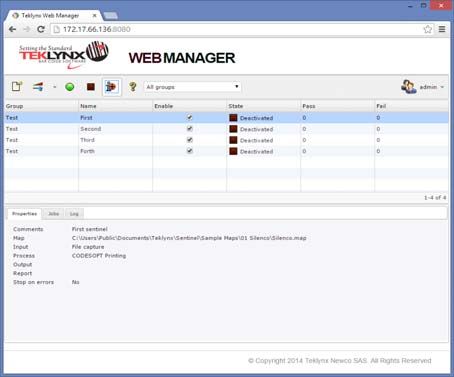Toggle Enable checkbox for First sentinel

point(190,117)
